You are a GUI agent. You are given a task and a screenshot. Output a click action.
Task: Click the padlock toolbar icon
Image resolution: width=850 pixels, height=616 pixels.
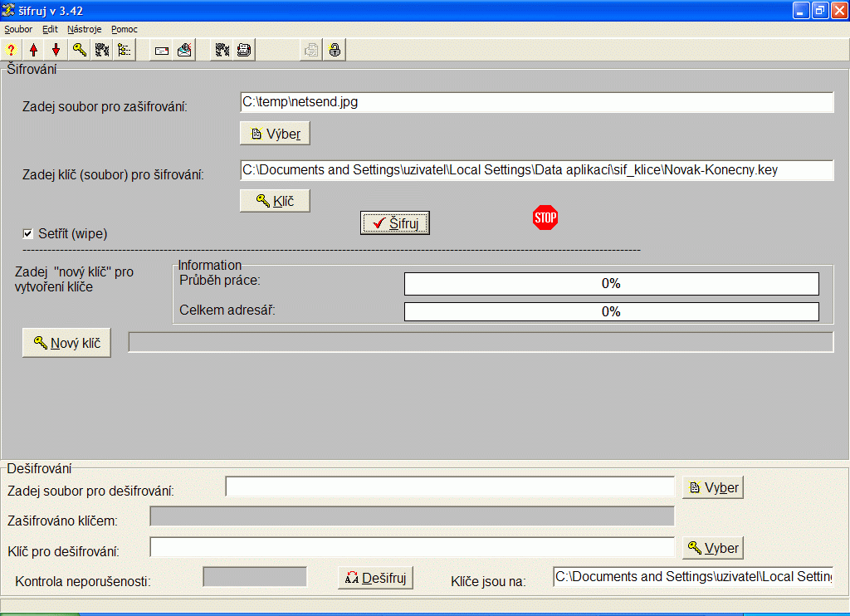pyautogui.click(x=335, y=51)
